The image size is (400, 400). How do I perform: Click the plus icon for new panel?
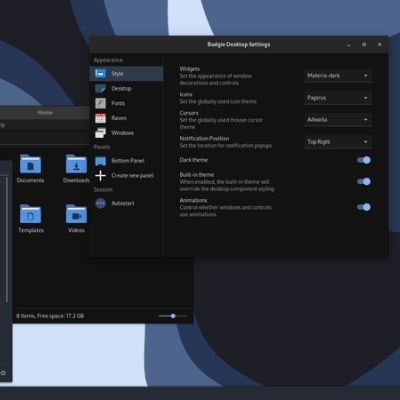point(100,175)
